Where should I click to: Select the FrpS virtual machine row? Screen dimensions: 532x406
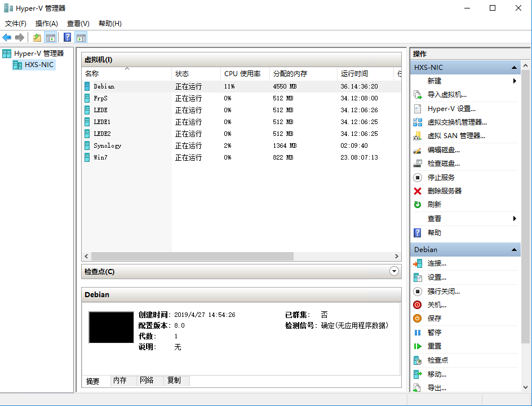click(241, 99)
